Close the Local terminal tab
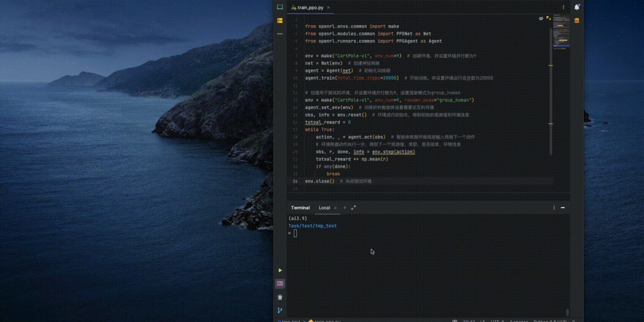The image size is (644, 322). pyautogui.click(x=335, y=208)
